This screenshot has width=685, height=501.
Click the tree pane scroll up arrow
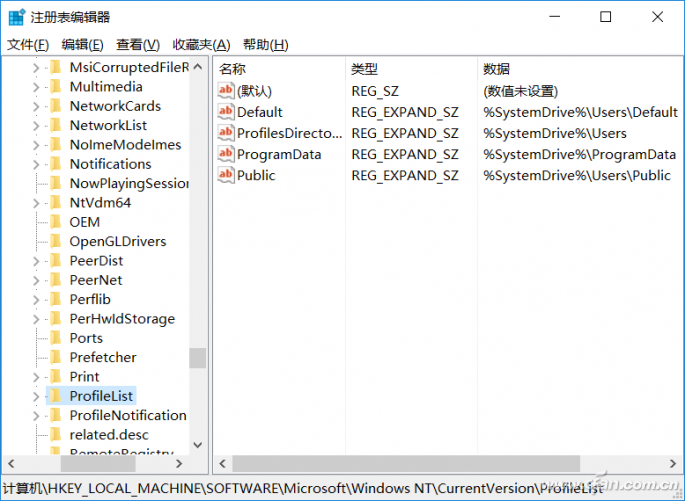[198, 67]
